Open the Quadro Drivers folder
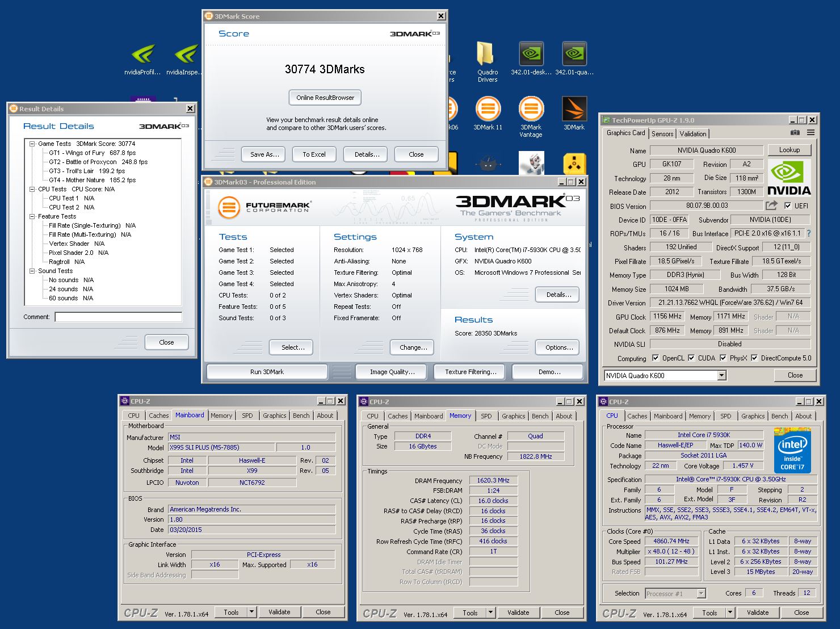 487,61
